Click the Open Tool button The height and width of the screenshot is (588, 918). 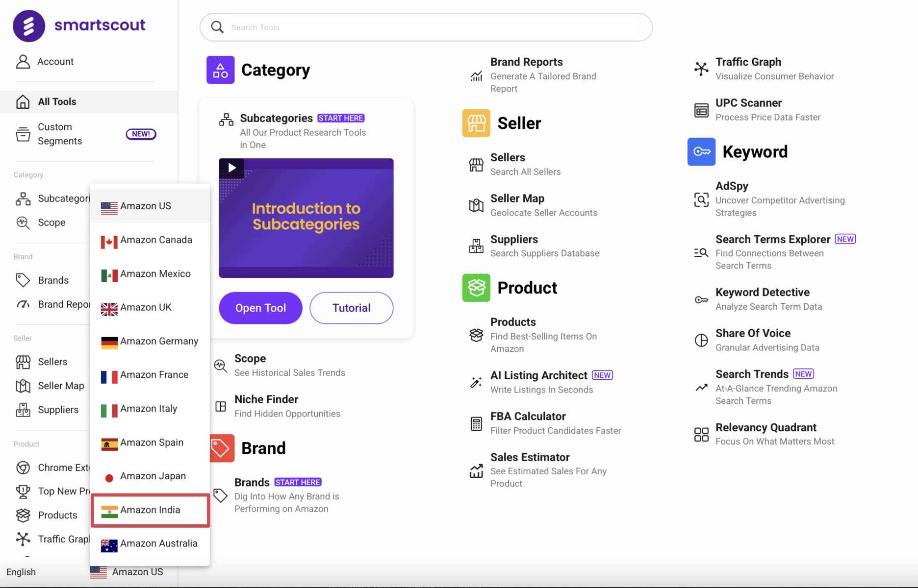pos(260,308)
